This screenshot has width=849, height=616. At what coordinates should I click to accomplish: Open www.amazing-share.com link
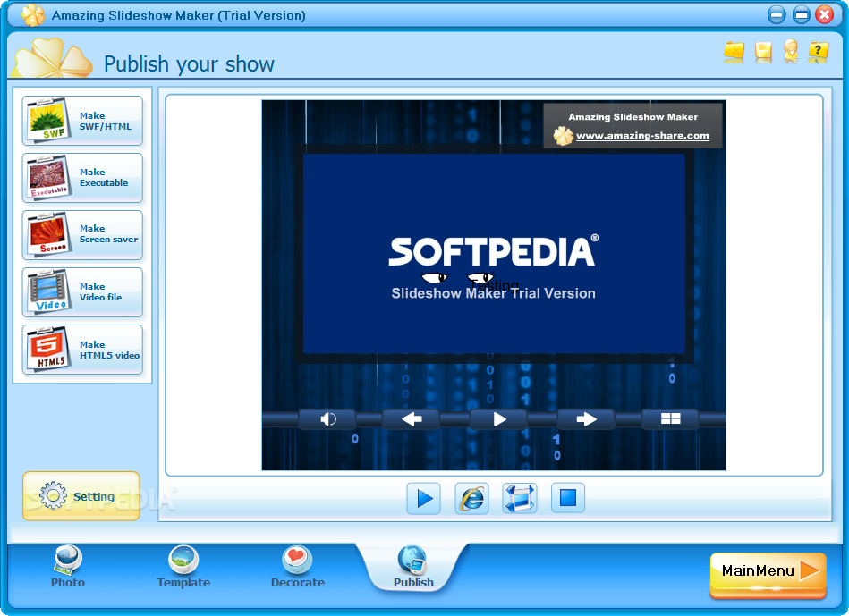click(642, 136)
